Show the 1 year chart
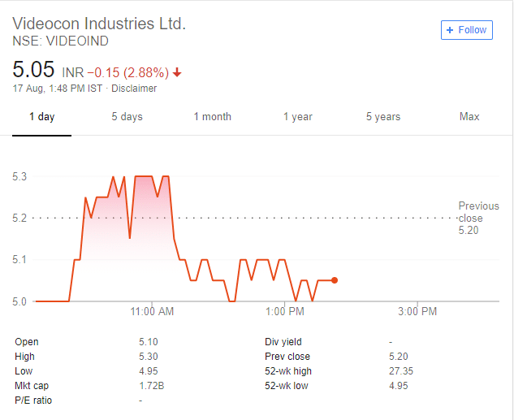Screen dimensions: 514x420 (x=298, y=117)
